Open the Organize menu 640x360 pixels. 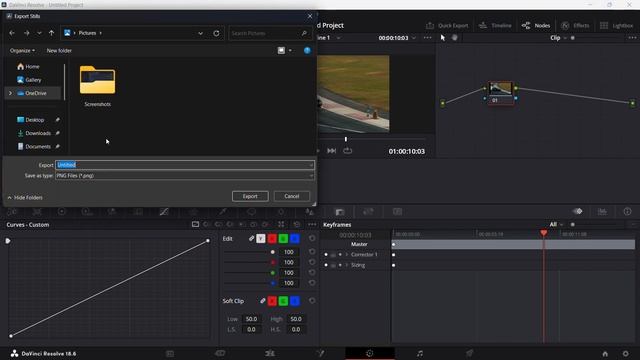point(22,51)
